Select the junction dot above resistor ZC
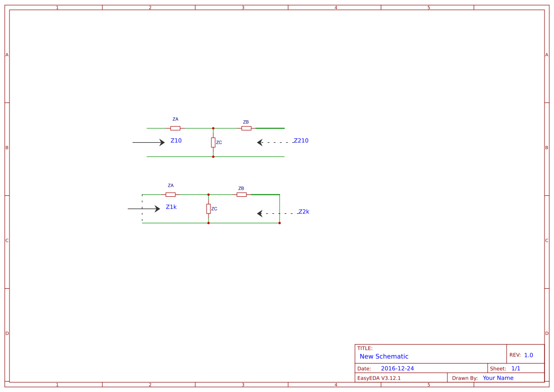Screen dimensions: 554x392 (213, 127)
